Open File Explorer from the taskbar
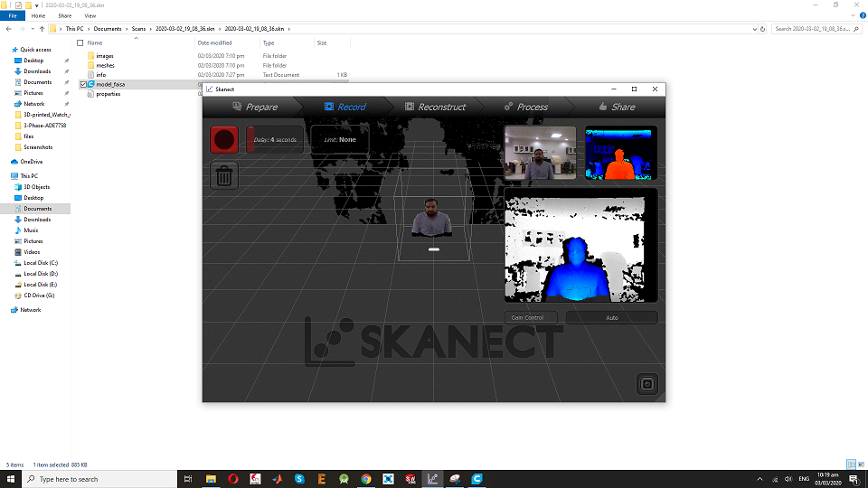Screen dimensions: 868x488 (211, 479)
